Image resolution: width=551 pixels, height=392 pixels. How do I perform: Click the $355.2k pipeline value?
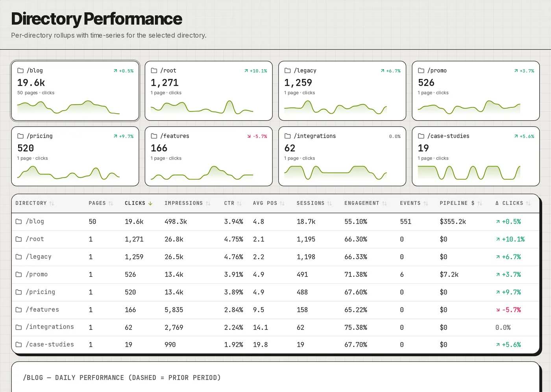click(x=453, y=222)
